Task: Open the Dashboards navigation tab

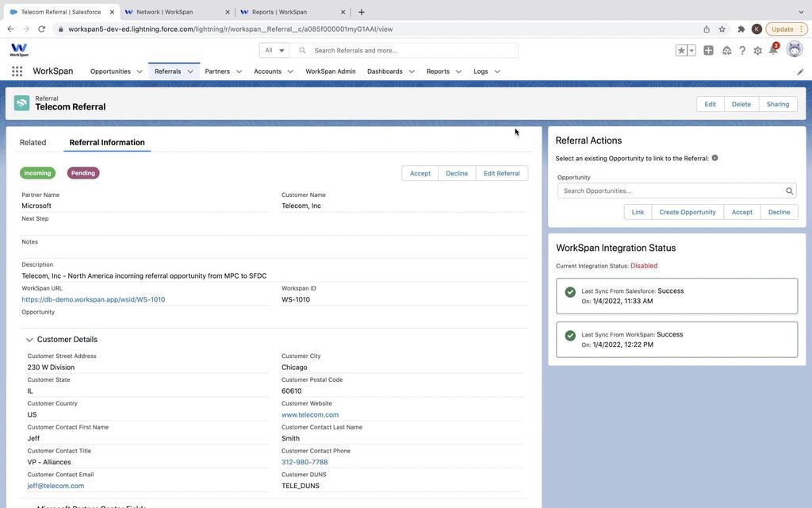Action: click(x=385, y=71)
